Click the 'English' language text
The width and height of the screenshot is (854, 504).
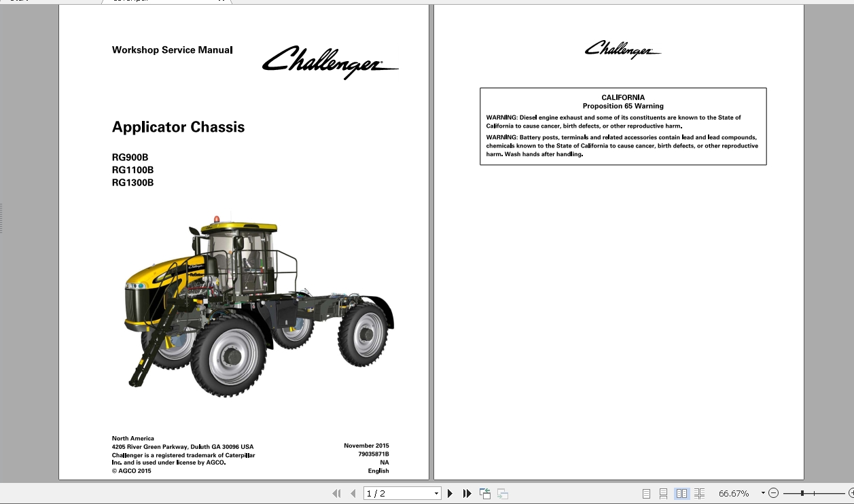click(x=378, y=471)
